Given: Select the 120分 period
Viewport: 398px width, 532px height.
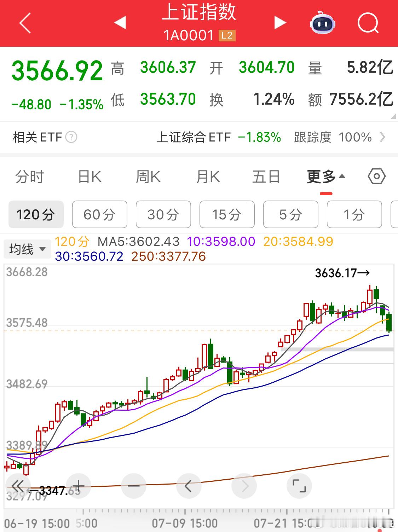Looking at the screenshot, I should click(36, 214).
